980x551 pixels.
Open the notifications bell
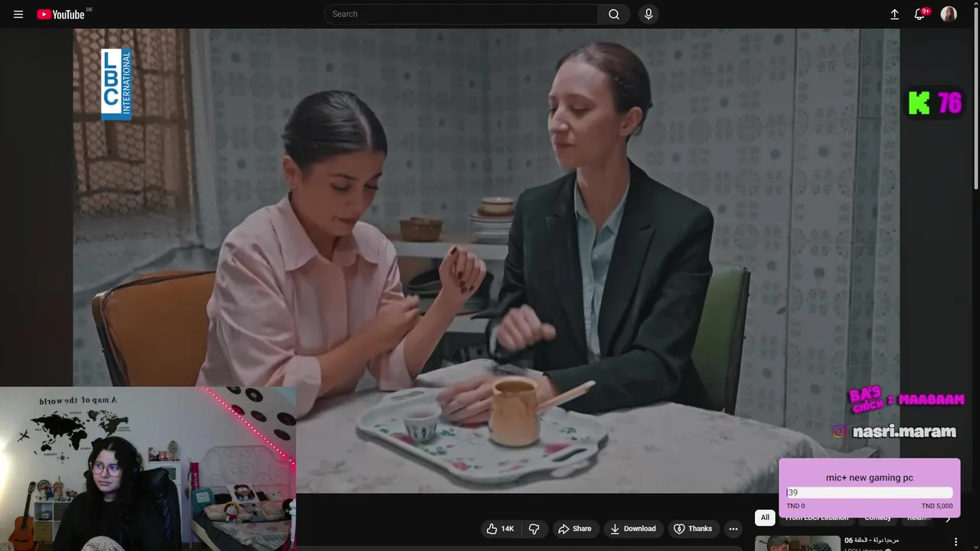(x=920, y=15)
